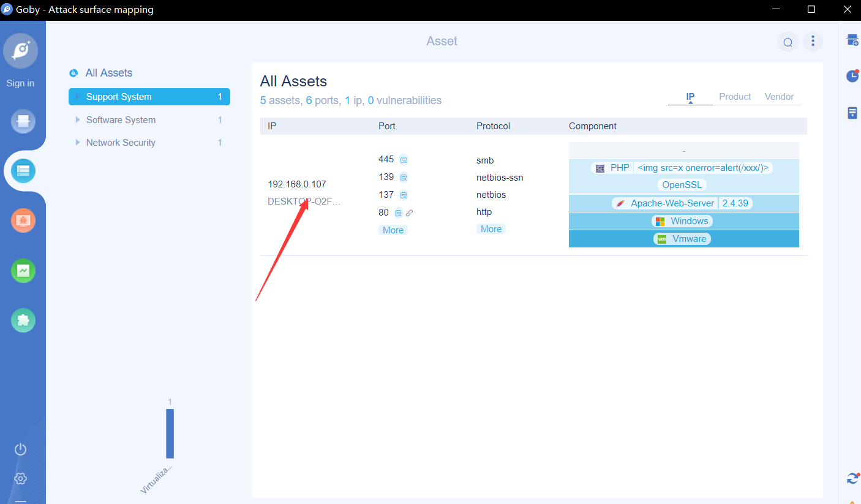
Task: Open IP address 192.168.0.107
Action: pos(297,184)
